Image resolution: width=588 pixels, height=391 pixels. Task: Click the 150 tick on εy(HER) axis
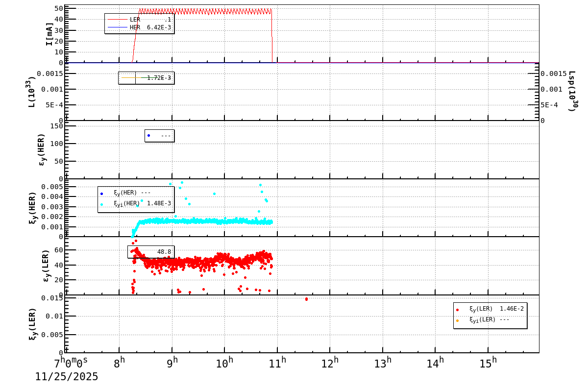(x=56, y=126)
